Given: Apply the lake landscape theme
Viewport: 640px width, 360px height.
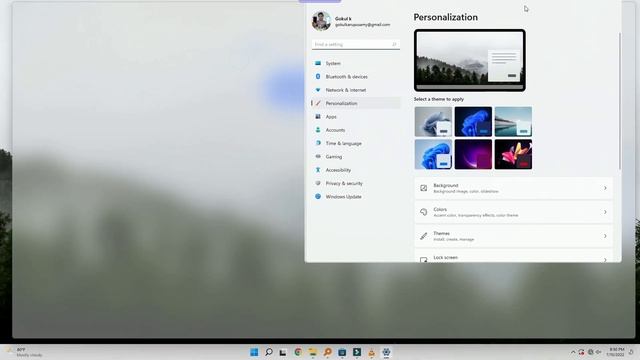Looking at the screenshot, I should pyautogui.click(x=513, y=122).
